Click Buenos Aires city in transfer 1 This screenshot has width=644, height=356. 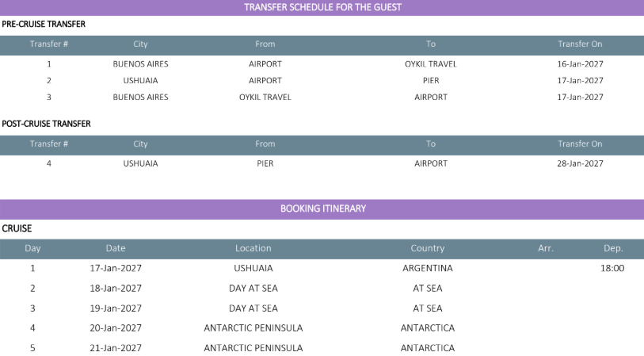(x=140, y=64)
